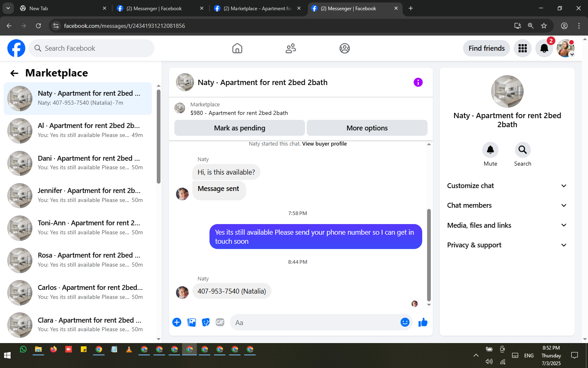
Task: Expand Customize chat section
Action: click(x=507, y=186)
